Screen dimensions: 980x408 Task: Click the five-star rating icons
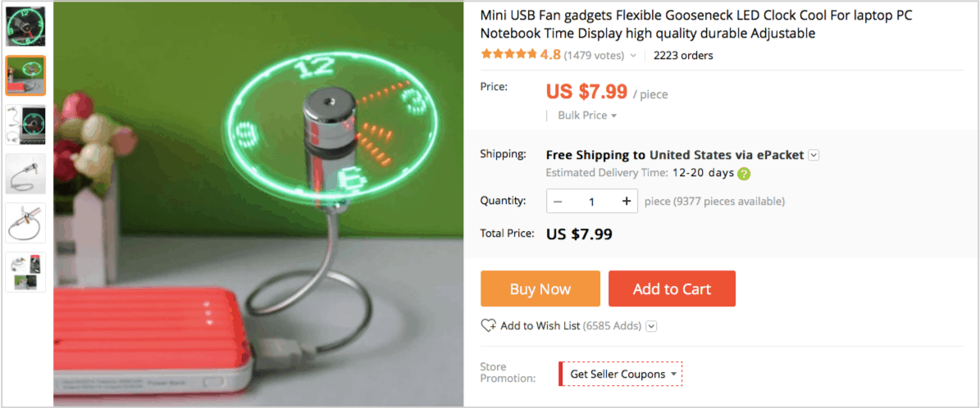[x=508, y=54]
